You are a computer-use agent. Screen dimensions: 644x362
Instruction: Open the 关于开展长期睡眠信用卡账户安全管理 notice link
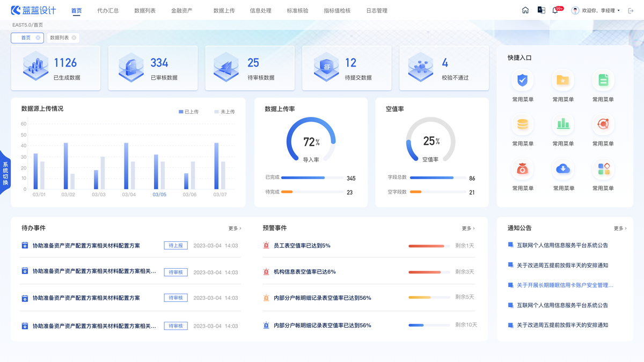click(565, 285)
